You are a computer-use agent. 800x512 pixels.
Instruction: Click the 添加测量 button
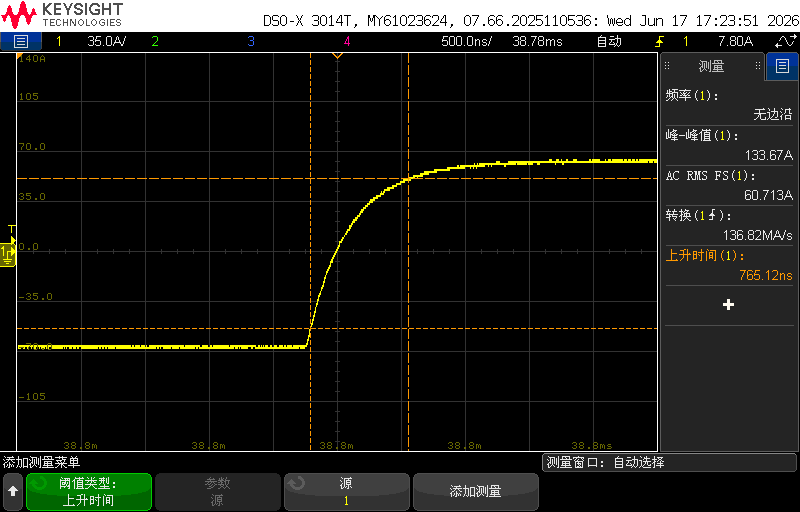point(476,492)
